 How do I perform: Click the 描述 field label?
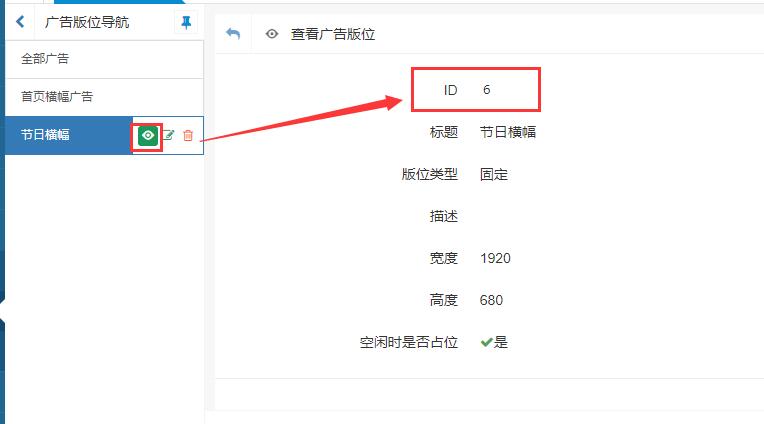point(443,216)
